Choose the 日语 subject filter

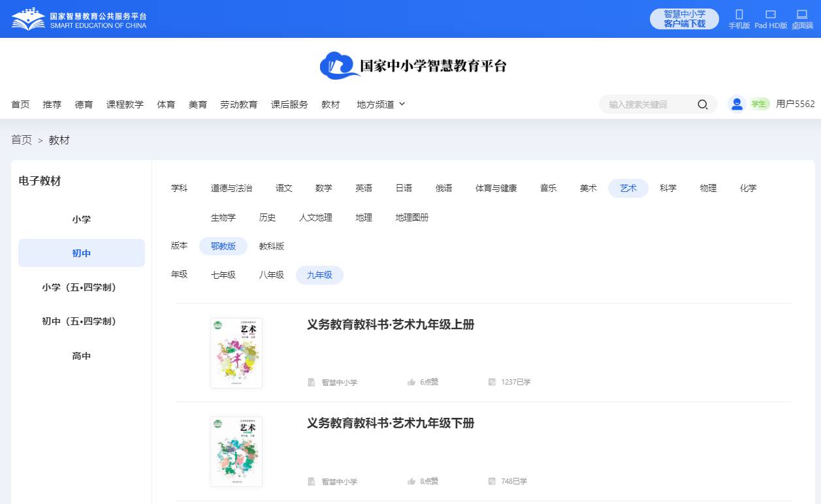(404, 188)
